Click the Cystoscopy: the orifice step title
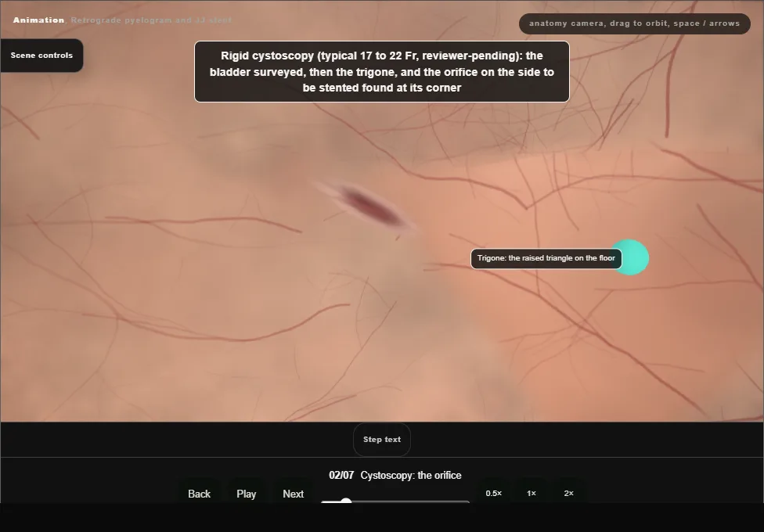 pyautogui.click(x=411, y=476)
